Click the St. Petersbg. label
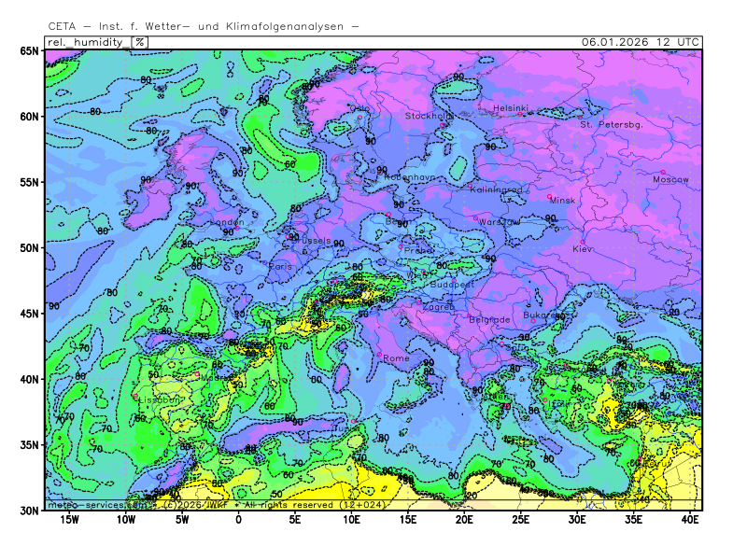The height and width of the screenshot is (560, 747). (x=612, y=124)
